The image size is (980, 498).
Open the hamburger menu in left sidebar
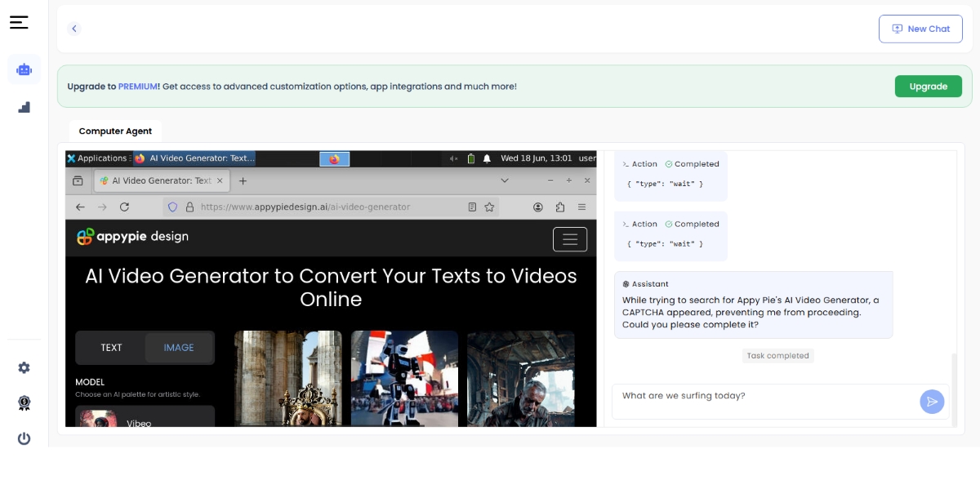[x=19, y=22]
